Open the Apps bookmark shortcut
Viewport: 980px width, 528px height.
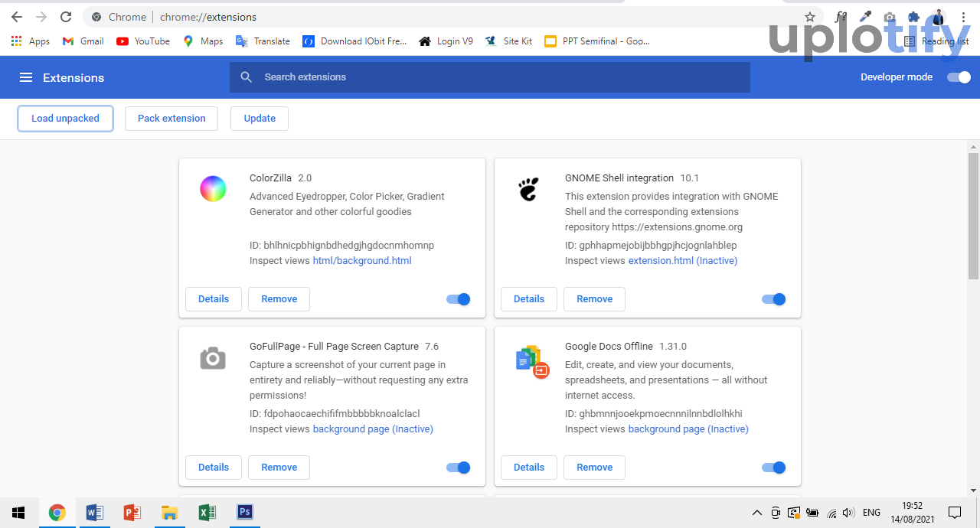coord(31,41)
